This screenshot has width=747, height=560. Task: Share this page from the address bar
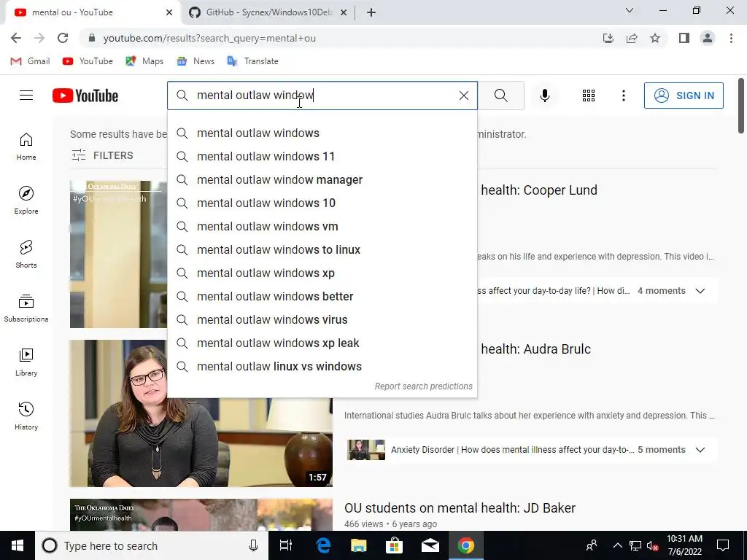pyautogui.click(x=632, y=38)
